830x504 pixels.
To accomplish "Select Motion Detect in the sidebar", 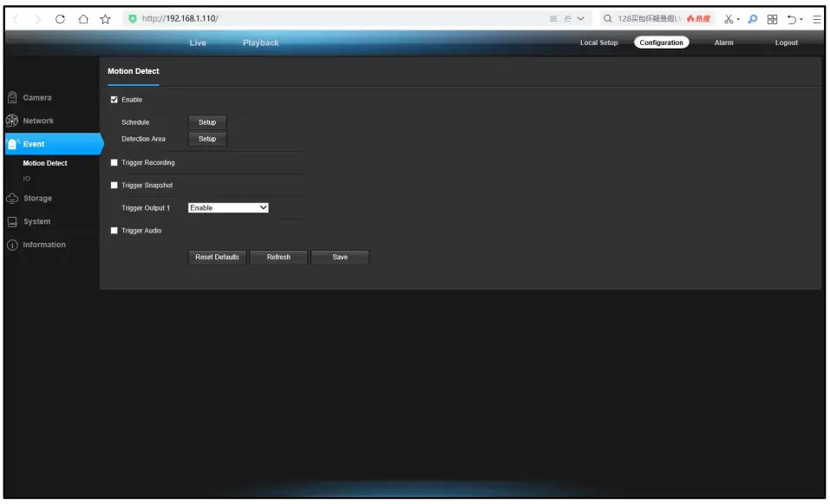I will (45, 163).
